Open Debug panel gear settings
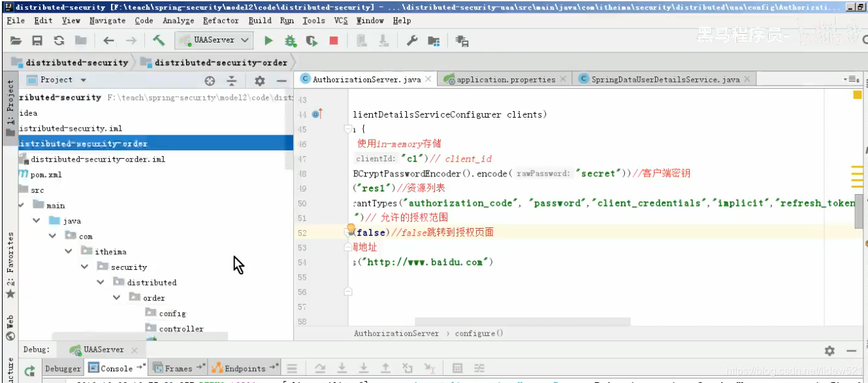Viewport: 868px width, 383px height. 829,351
